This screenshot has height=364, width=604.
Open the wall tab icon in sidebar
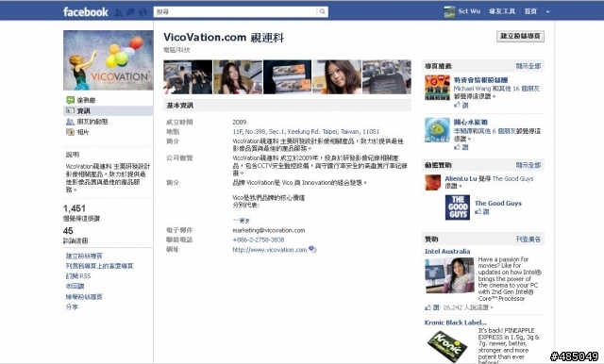pyautogui.click(x=70, y=100)
